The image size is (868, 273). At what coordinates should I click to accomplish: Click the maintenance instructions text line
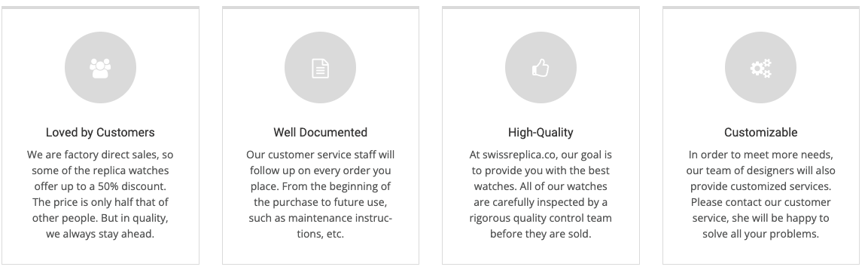[x=320, y=218]
